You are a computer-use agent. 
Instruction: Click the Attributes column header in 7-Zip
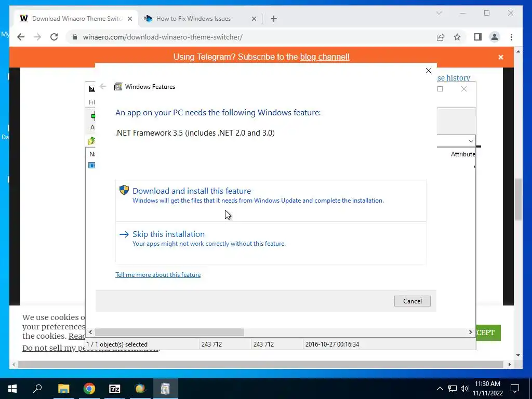[463, 154]
